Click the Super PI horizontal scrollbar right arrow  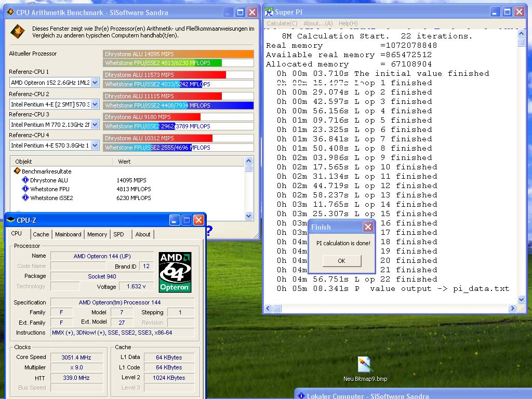click(x=512, y=309)
